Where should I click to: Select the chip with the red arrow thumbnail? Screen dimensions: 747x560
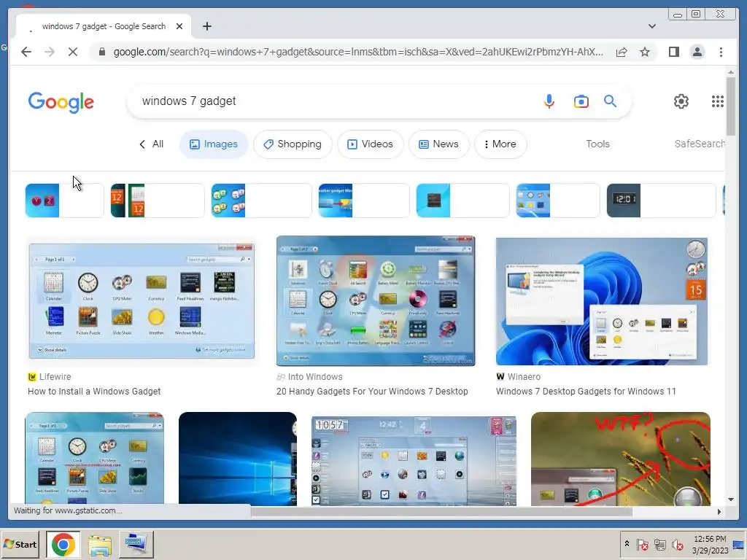[364, 201]
